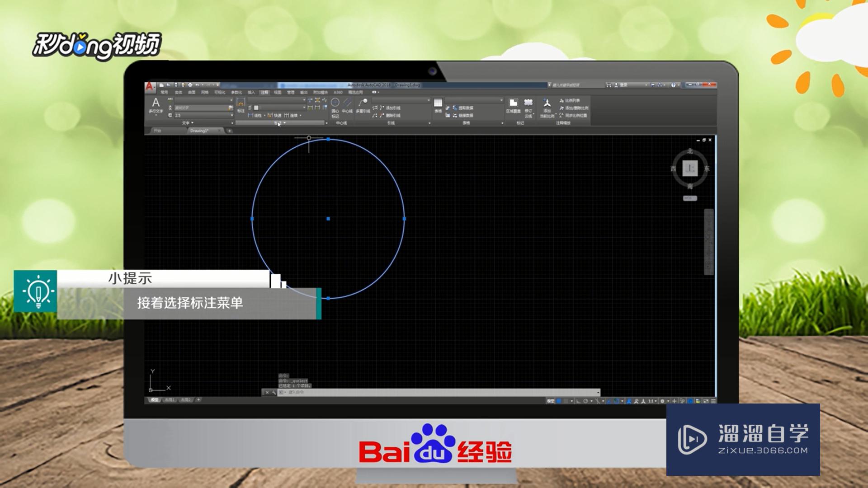
Task: Toggle ortho mode in status bar
Action: click(578, 401)
